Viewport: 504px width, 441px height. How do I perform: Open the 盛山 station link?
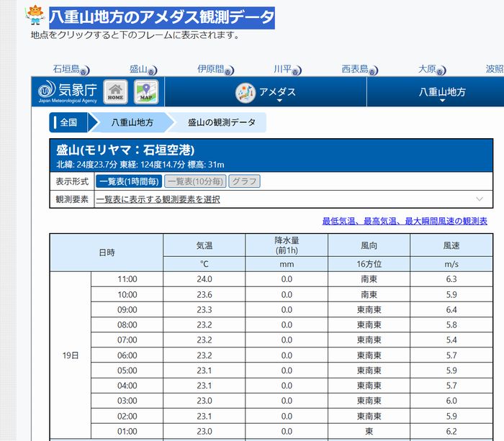(138, 69)
